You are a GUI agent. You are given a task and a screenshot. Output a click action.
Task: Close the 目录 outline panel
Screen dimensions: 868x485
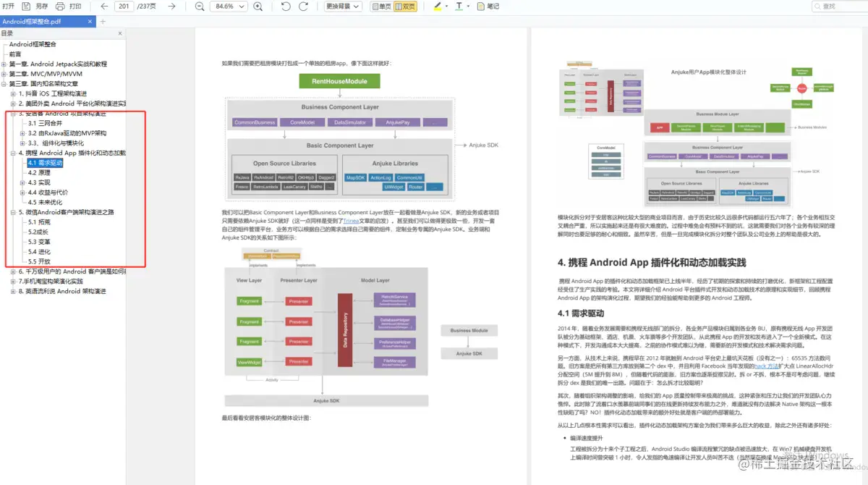coord(120,33)
